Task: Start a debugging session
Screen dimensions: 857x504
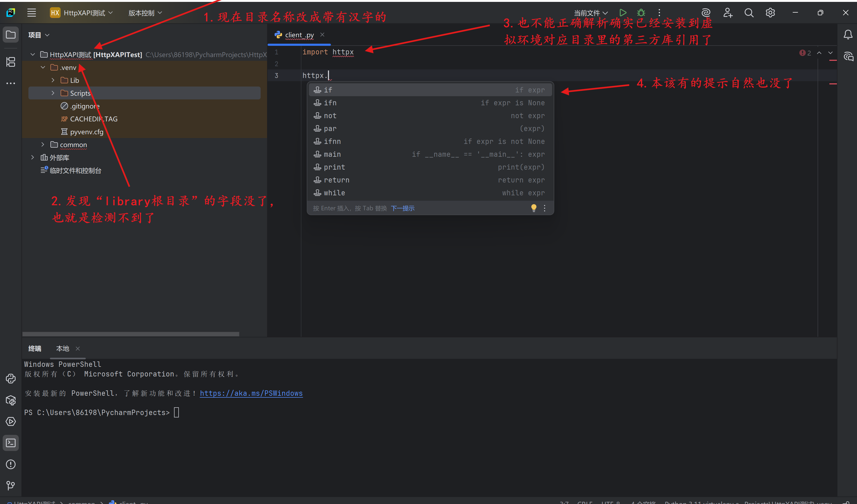Action: tap(641, 13)
